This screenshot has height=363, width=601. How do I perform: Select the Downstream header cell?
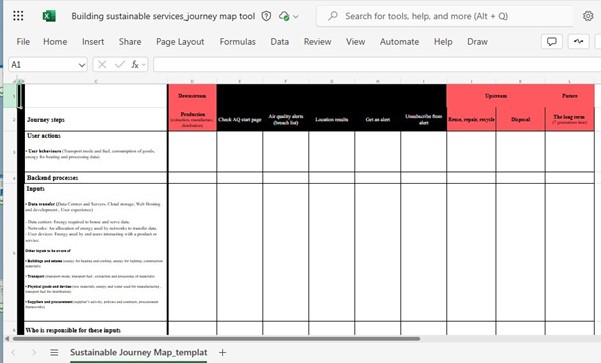click(192, 96)
